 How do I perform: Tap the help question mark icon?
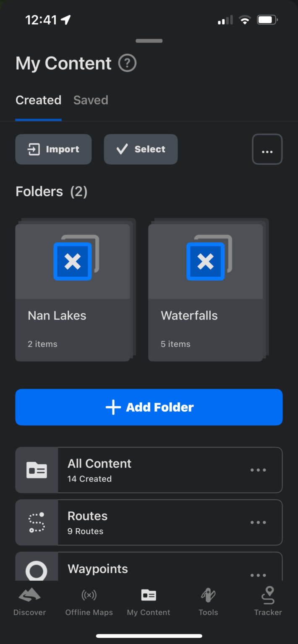(x=128, y=64)
